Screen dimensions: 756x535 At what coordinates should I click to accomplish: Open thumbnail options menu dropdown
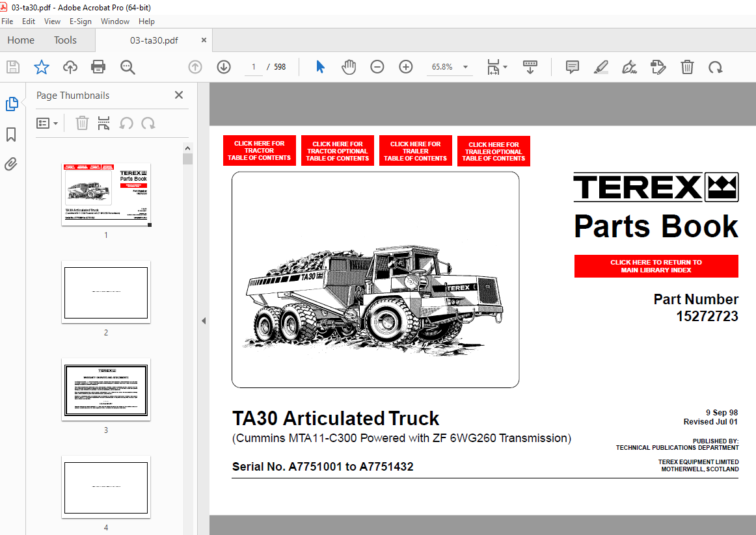point(47,124)
